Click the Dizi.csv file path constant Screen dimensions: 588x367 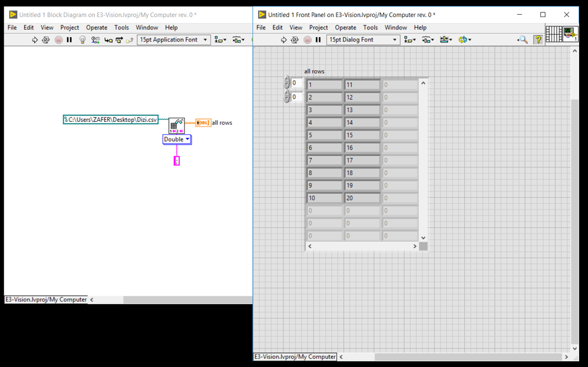click(x=111, y=120)
